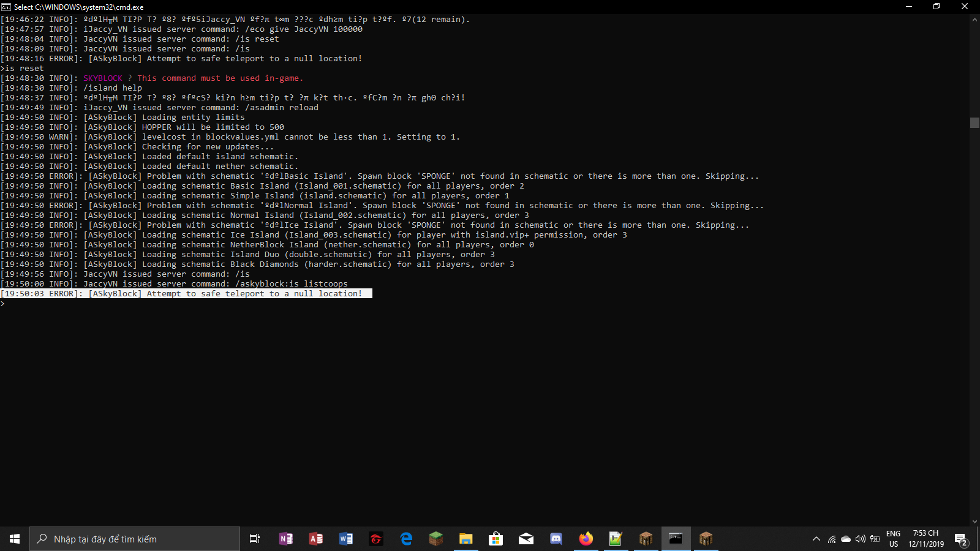Screen dimensions: 980x551
Task: Click "Loaded default island schematic." text
Action: (x=221, y=157)
